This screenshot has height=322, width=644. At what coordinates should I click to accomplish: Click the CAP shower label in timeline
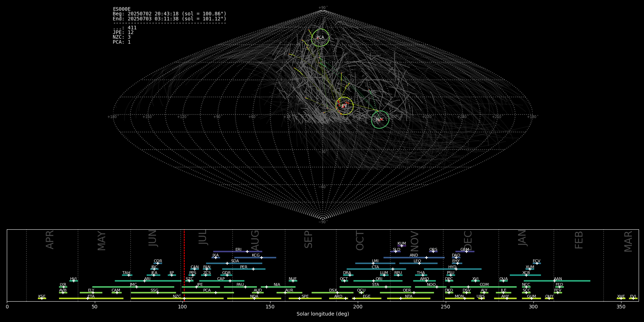(221, 279)
